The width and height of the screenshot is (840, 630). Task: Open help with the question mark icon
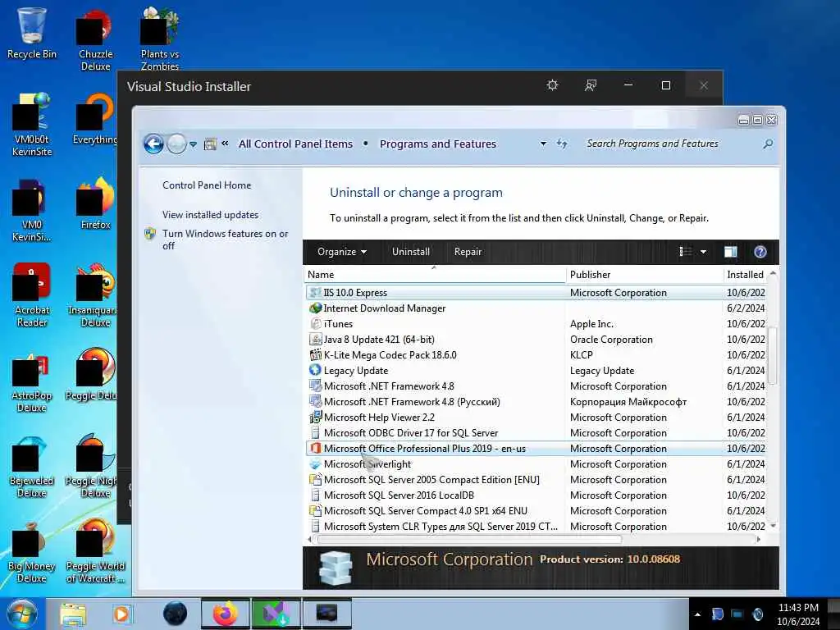click(760, 252)
